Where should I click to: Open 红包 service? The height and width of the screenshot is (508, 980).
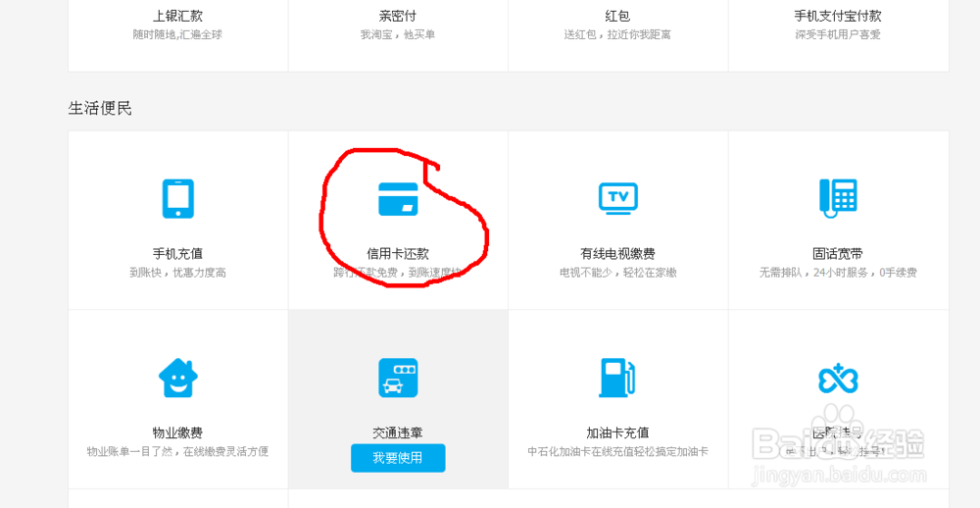[618, 17]
